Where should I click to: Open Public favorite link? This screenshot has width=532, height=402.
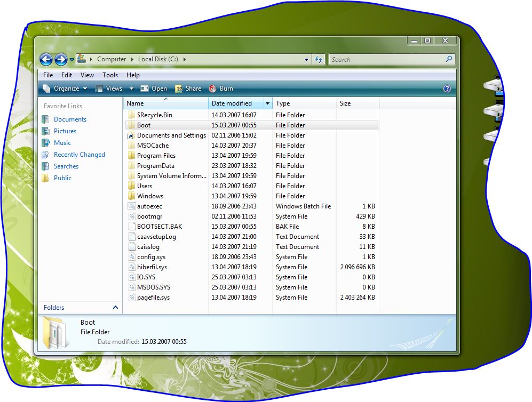[x=62, y=178]
